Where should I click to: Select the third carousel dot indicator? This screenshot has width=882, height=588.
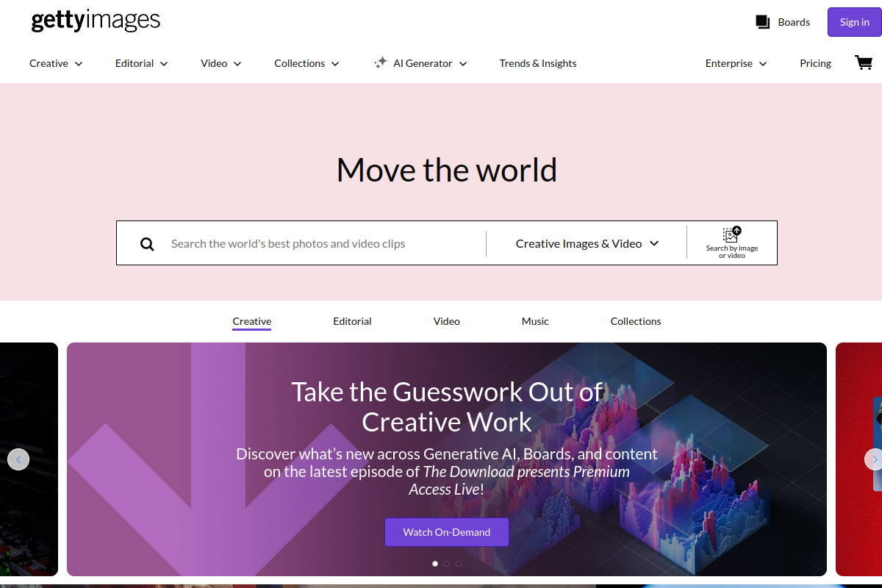459,564
